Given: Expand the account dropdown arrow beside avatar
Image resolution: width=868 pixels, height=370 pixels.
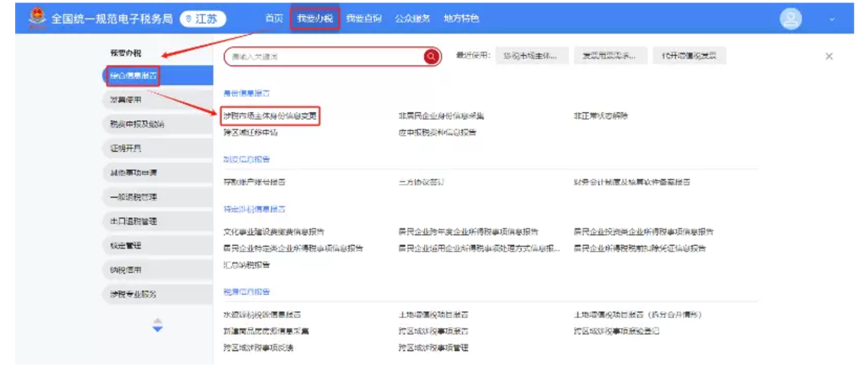Looking at the screenshot, I should (x=832, y=20).
